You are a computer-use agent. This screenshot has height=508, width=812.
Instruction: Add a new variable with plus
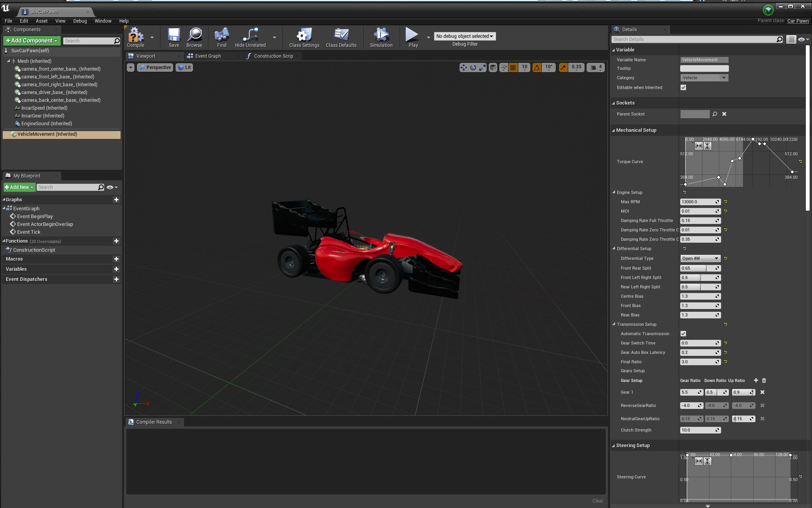click(116, 269)
